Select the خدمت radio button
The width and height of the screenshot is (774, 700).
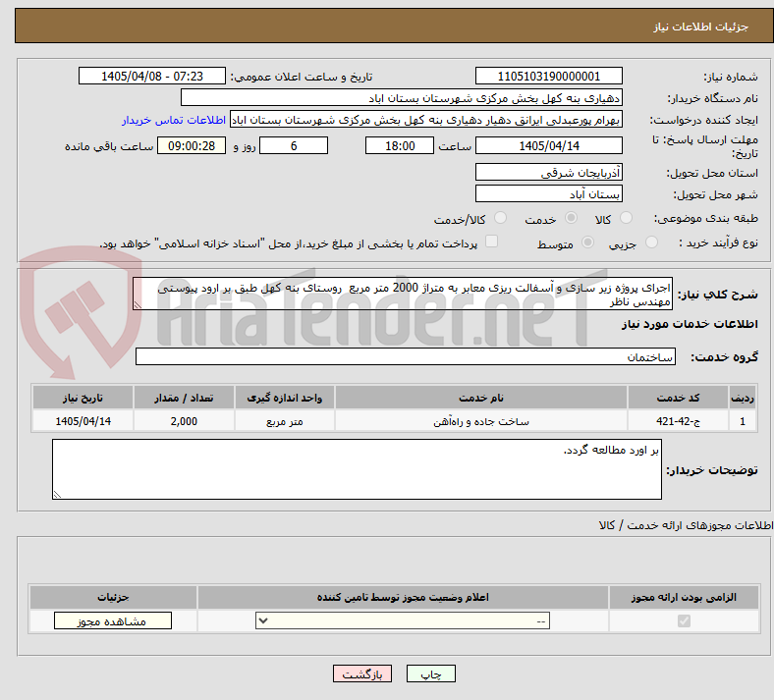point(571,218)
